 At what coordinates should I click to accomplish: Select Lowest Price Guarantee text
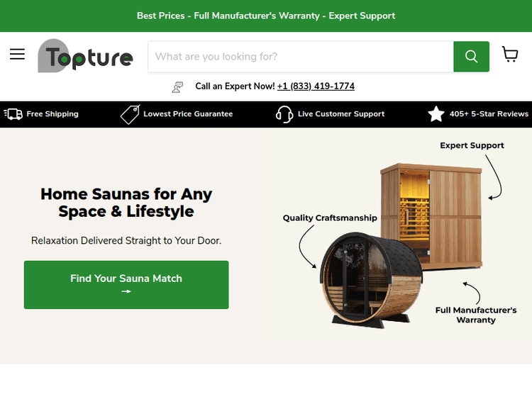188,114
